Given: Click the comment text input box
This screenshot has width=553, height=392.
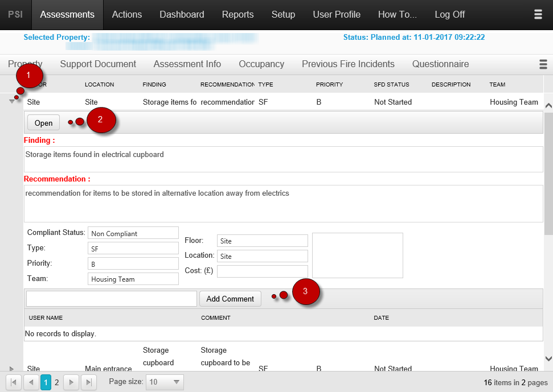Looking at the screenshot, I should pos(112,299).
